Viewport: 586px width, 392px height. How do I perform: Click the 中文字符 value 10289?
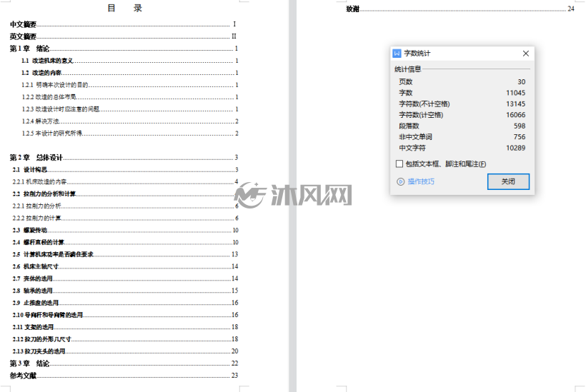coord(515,148)
